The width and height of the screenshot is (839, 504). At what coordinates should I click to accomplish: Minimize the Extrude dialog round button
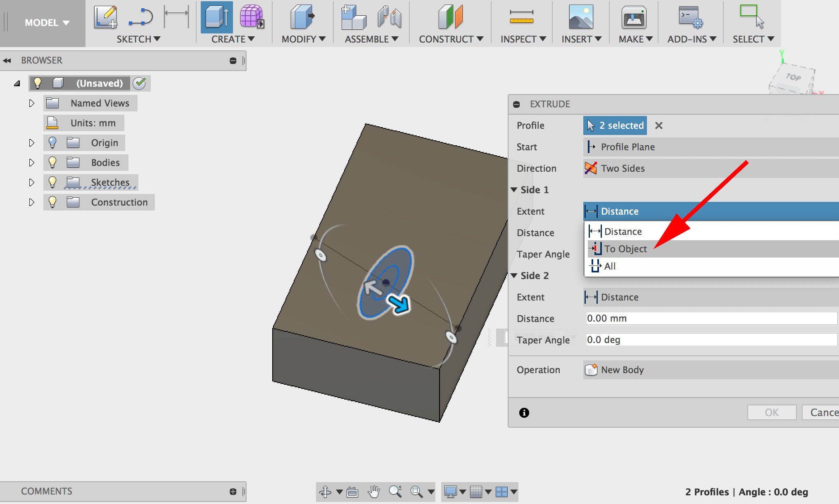coord(516,104)
